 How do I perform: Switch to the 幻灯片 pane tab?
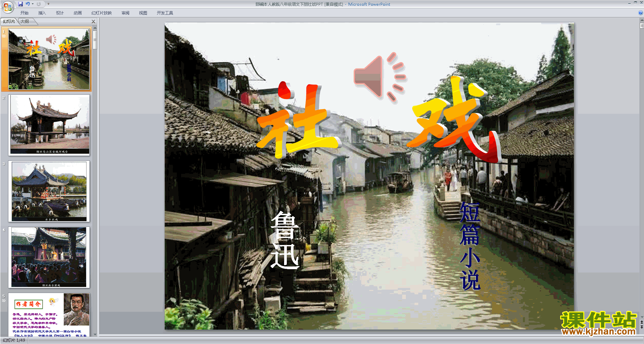point(9,21)
